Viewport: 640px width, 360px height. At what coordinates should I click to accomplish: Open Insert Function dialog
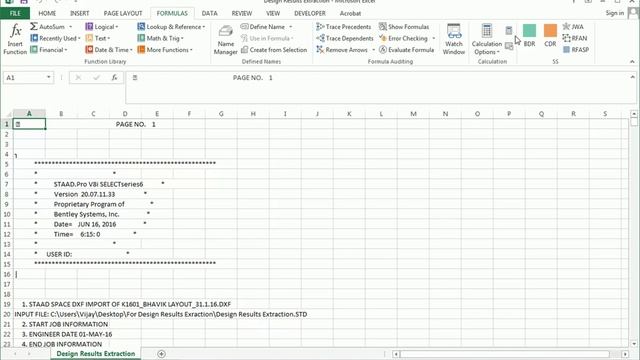(x=15, y=39)
